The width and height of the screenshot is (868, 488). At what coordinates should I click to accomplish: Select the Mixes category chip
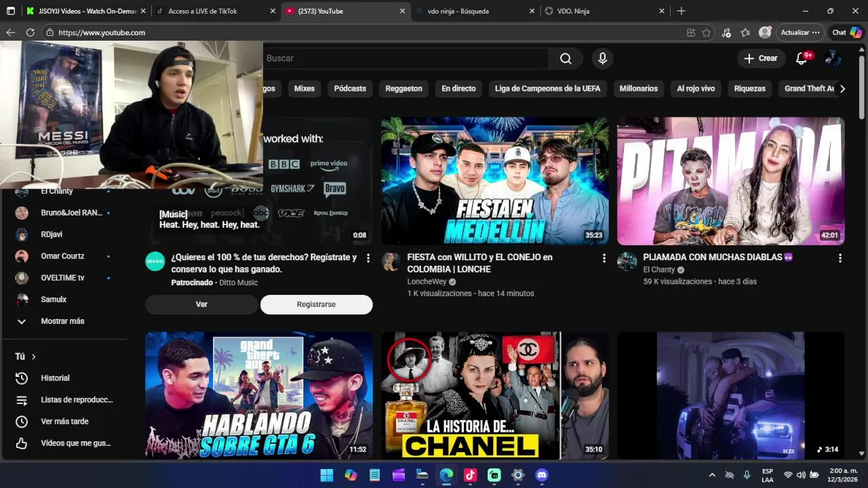[304, 89]
